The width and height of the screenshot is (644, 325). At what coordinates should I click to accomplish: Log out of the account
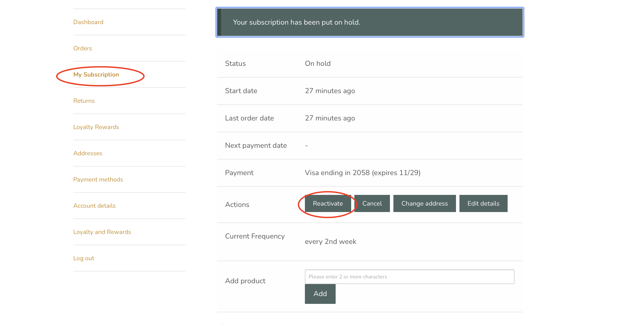point(84,258)
